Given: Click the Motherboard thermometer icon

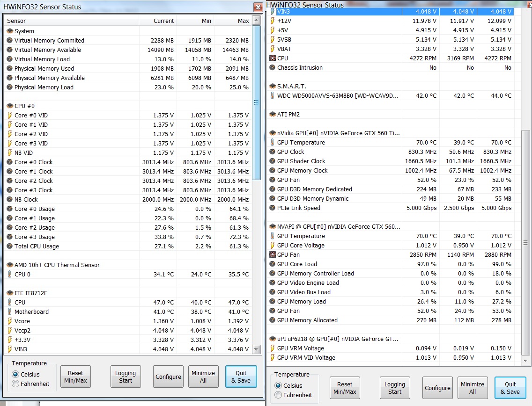Looking at the screenshot, I should [x=9, y=312].
